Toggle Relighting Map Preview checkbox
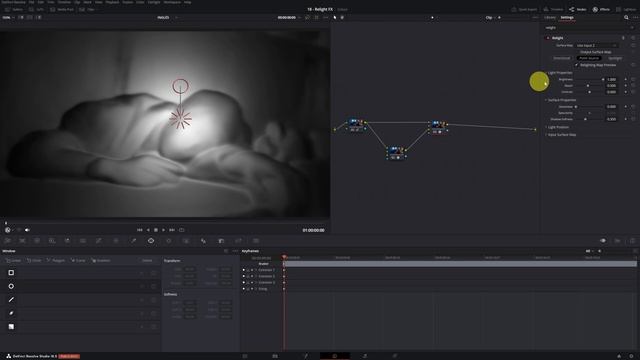640x360 pixels. click(577, 65)
